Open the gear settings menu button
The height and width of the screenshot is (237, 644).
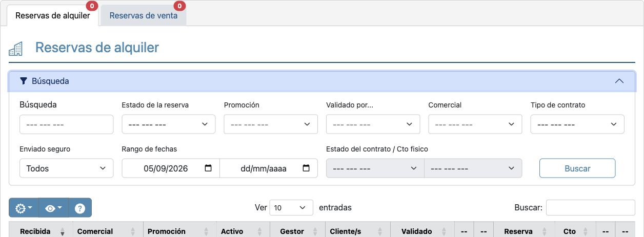24,208
